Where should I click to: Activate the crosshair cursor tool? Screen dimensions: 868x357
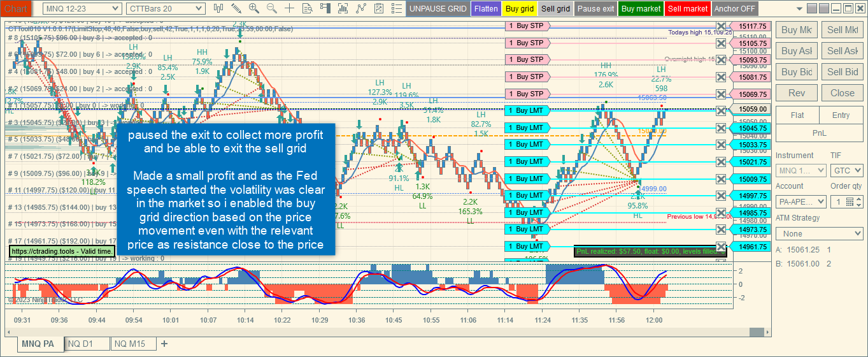(x=290, y=8)
